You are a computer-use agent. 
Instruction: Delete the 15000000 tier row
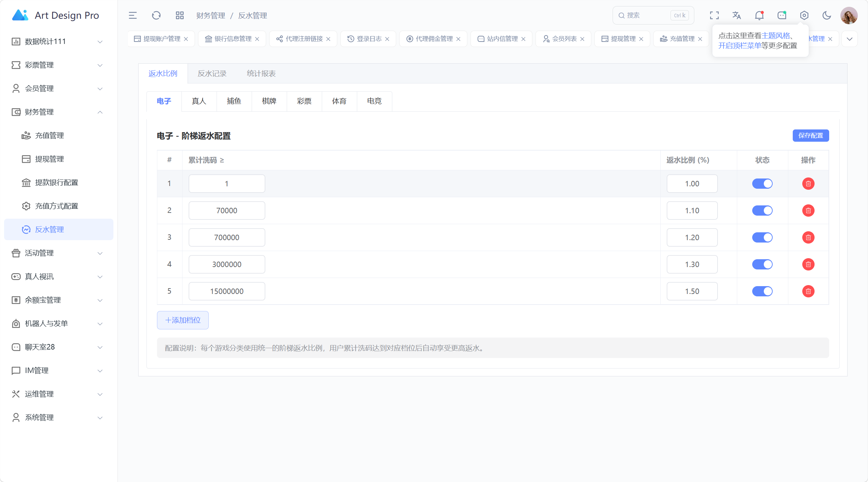[808, 291]
